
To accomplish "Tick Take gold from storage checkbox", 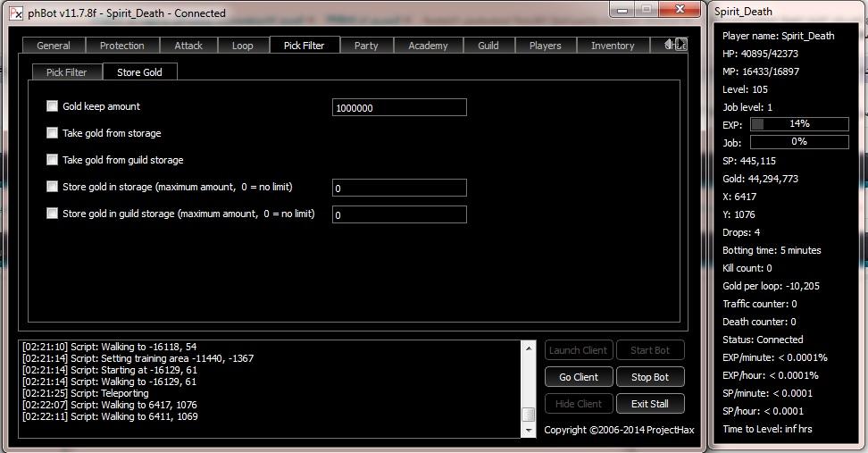I will point(52,133).
